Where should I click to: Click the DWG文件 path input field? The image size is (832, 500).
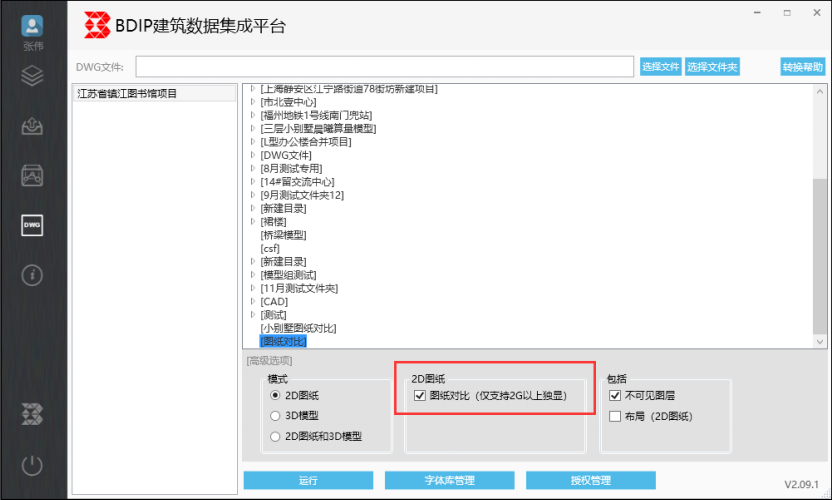tap(385, 67)
